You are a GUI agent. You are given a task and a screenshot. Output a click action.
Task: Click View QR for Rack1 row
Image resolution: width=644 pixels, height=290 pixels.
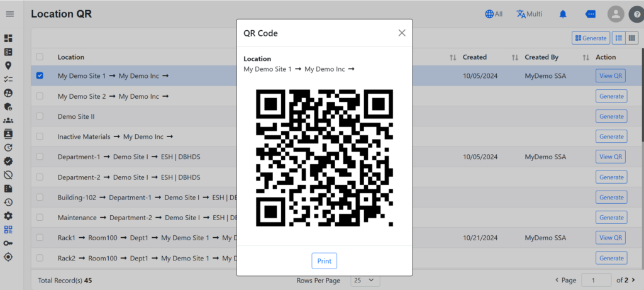[x=611, y=237]
